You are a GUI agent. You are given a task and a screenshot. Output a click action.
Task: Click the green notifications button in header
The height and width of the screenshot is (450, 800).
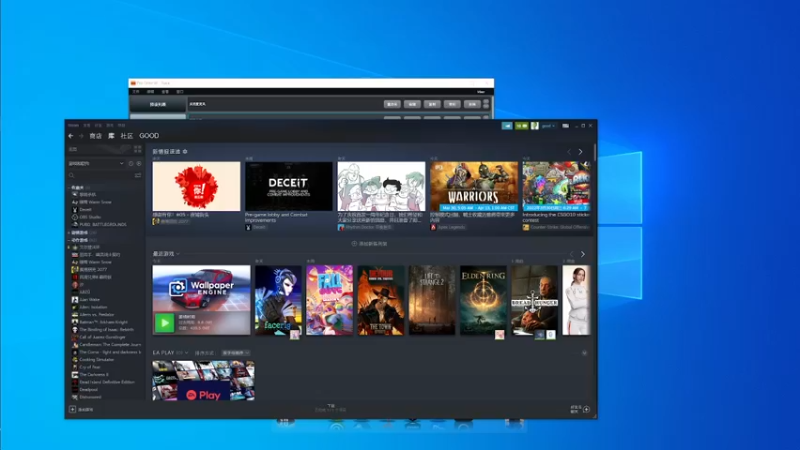pos(521,126)
